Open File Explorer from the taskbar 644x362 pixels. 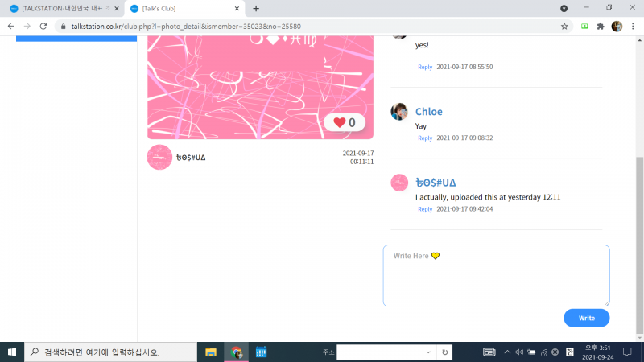pos(211,352)
